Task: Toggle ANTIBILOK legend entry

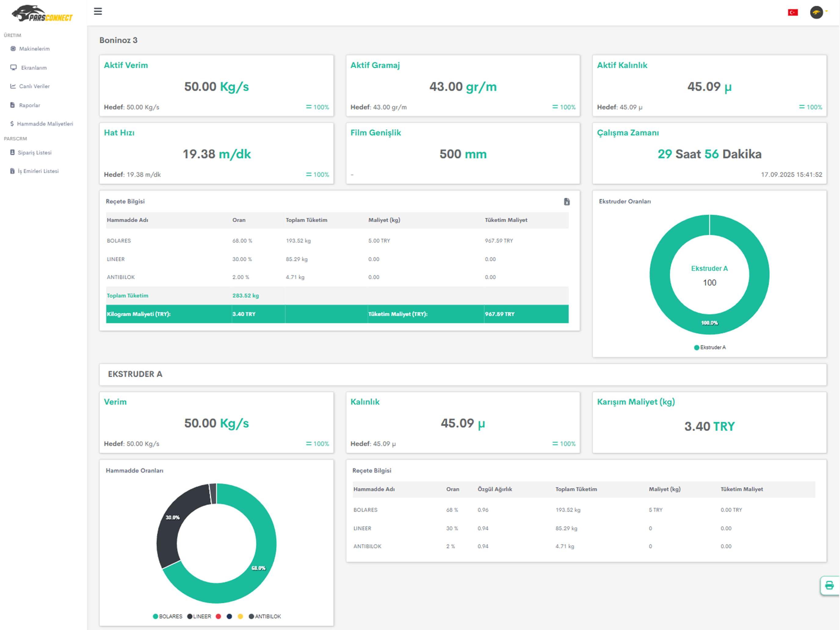Action: tap(265, 616)
